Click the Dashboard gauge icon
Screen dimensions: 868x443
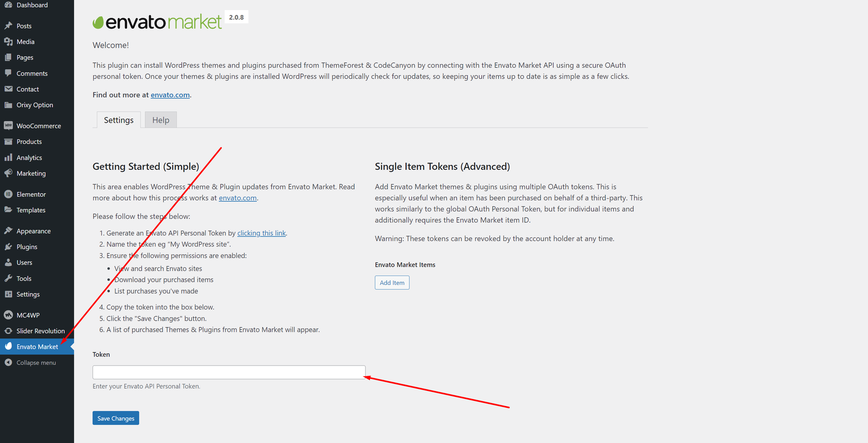[8, 5]
